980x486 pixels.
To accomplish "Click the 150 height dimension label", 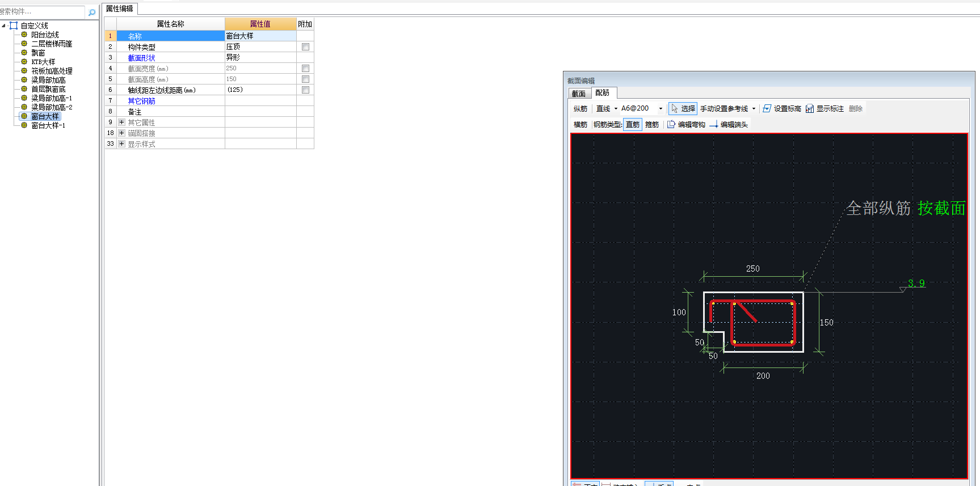I will pyautogui.click(x=827, y=323).
